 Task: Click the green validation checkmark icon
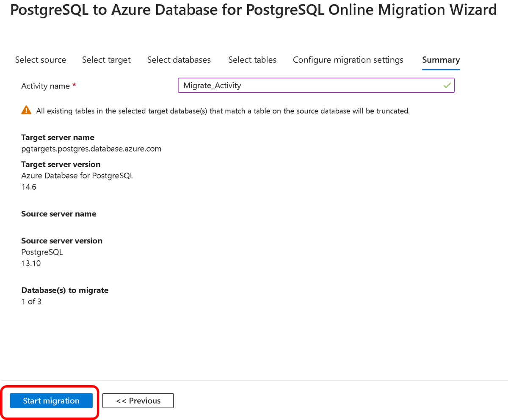pyautogui.click(x=447, y=85)
